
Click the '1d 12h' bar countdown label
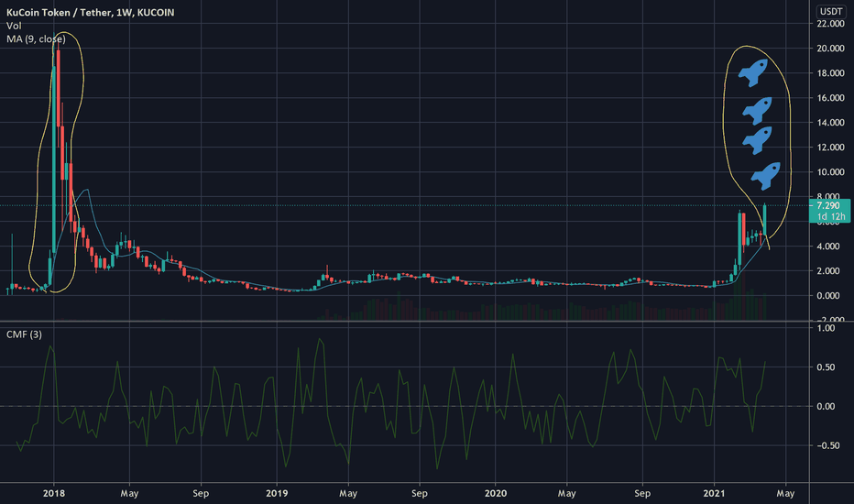click(x=830, y=216)
